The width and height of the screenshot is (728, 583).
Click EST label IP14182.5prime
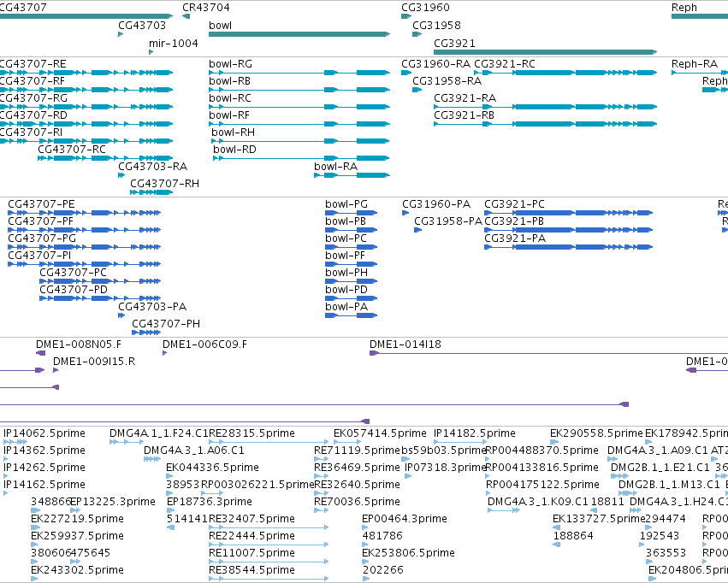pos(475,433)
